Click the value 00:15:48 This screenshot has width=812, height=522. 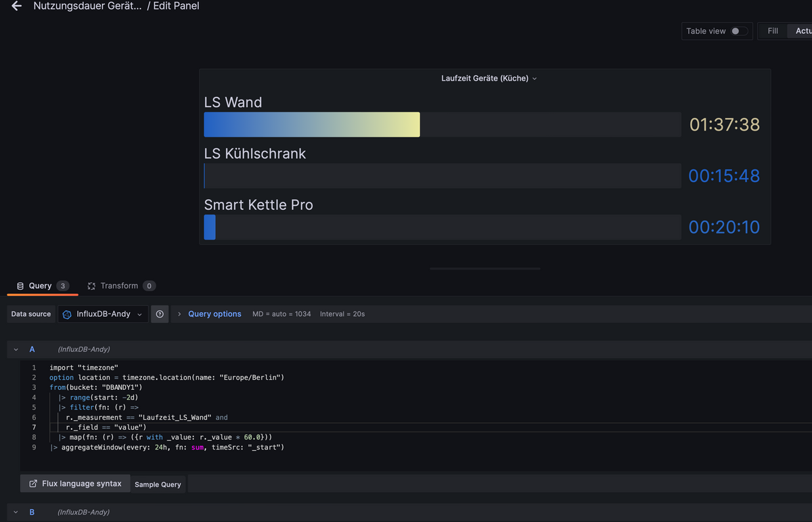pos(724,176)
